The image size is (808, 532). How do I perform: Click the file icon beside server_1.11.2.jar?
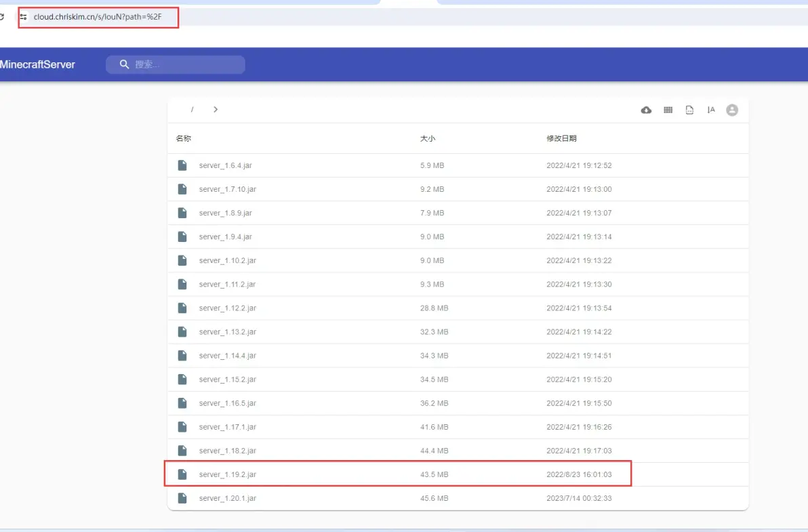click(x=182, y=284)
